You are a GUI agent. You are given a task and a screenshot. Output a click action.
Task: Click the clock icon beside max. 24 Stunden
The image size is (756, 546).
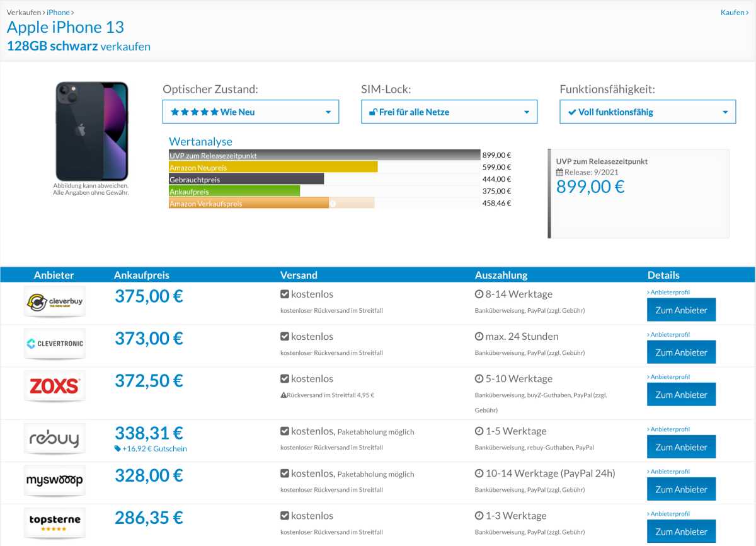(x=479, y=337)
